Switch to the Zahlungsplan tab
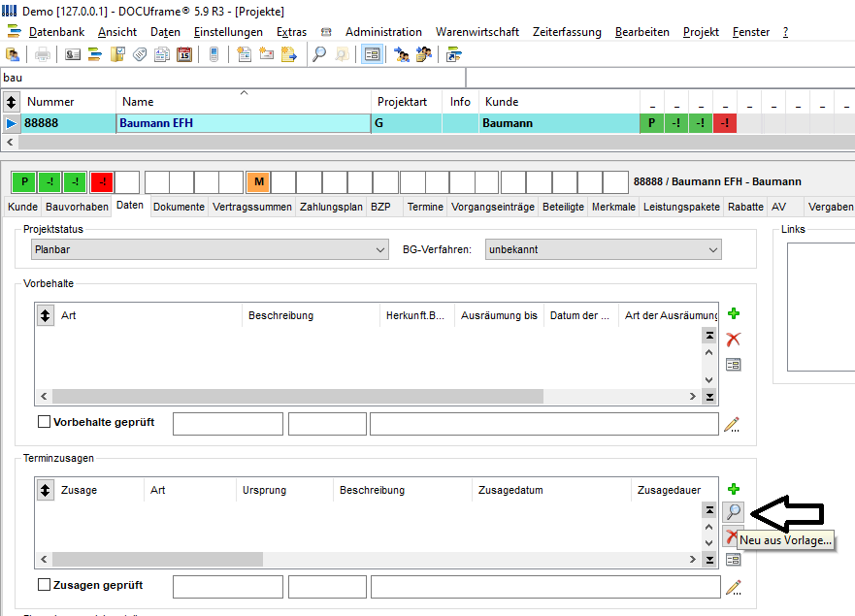Screen dimensions: 855x616 [x=331, y=208]
